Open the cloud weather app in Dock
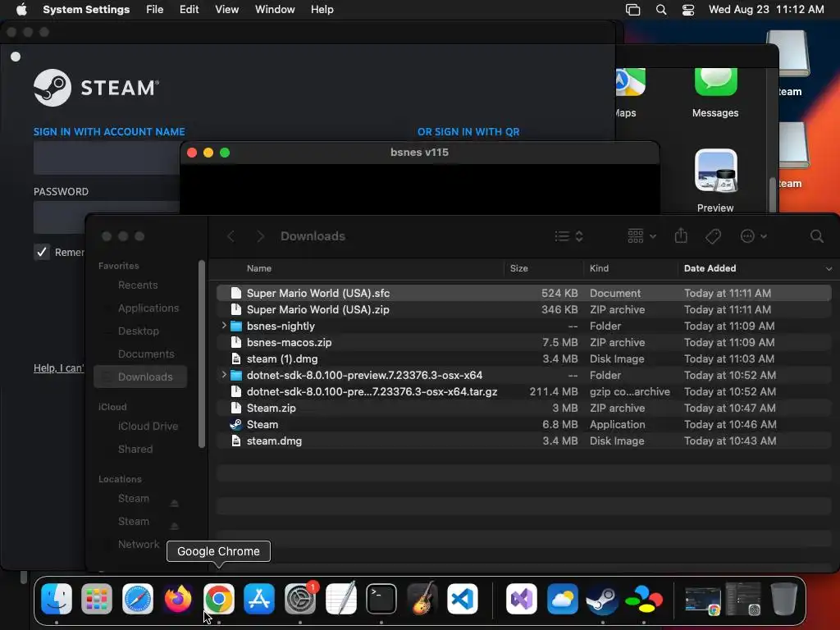Image resolution: width=840 pixels, height=630 pixels. point(563,599)
